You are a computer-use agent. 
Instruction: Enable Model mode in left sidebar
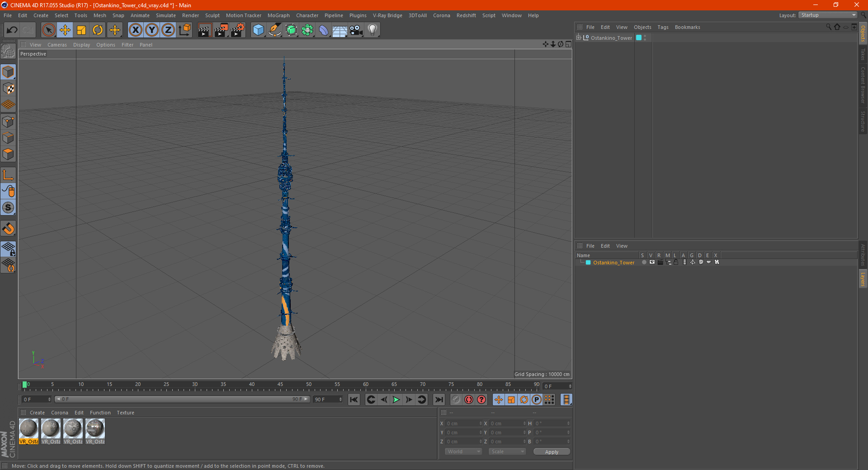point(9,72)
